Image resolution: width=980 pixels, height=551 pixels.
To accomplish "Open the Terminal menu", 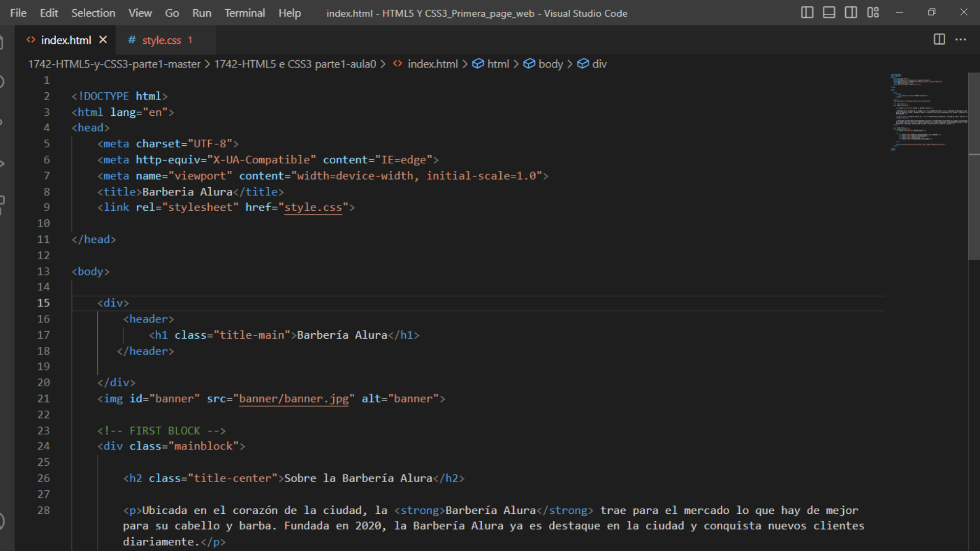I will coord(244,13).
